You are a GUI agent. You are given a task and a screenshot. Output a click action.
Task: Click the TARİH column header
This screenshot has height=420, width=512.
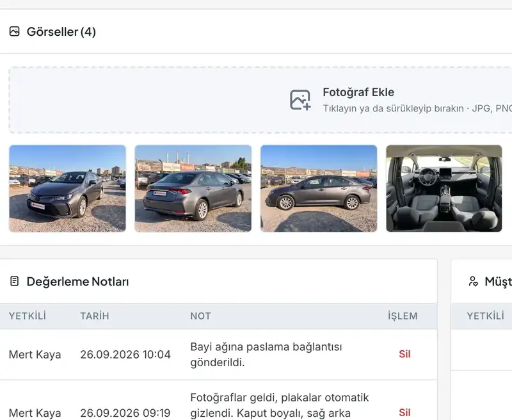click(x=95, y=316)
